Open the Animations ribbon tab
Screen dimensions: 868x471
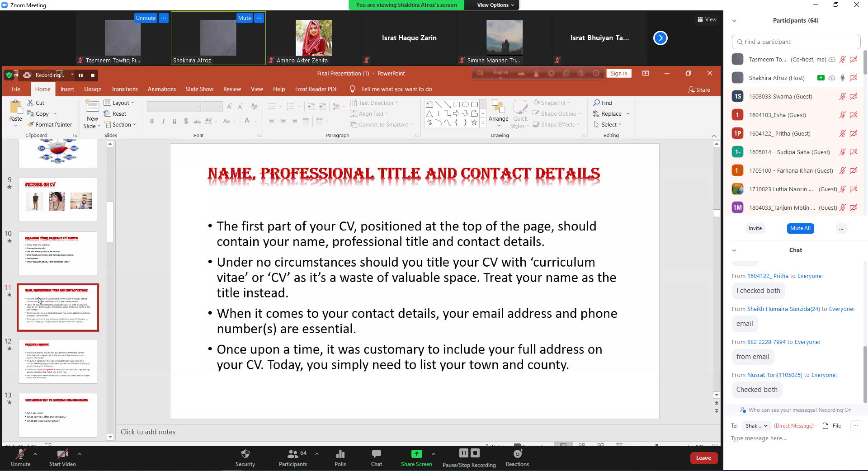[161, 89]
